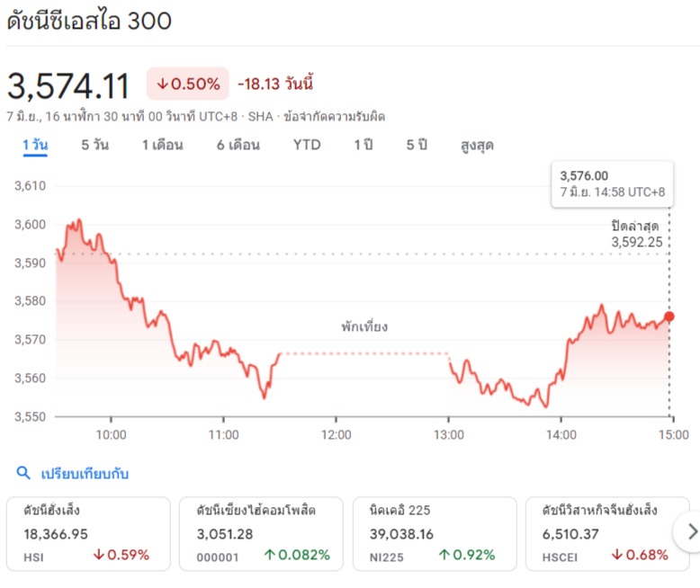700x588 pixels.
Task: Select the 1 วัน time range tab
Action: pos(35,145)
